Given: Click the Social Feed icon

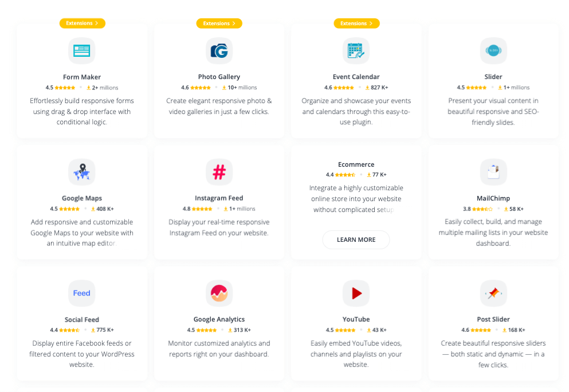Looking at the screenshot, I should click(81, 293).
